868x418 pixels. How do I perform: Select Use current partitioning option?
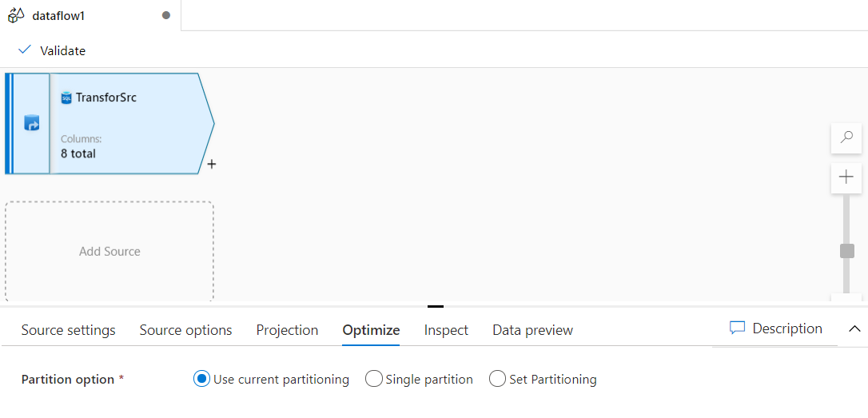[x=201, y=379]
